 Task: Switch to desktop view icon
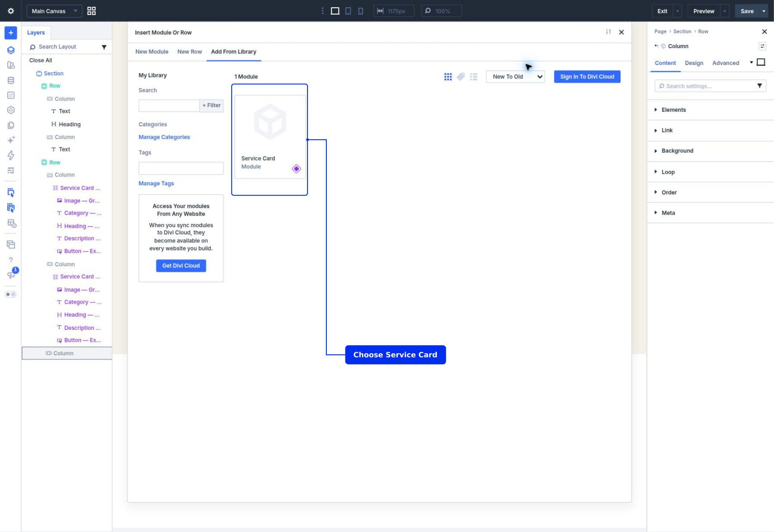(x=335, y=11)
